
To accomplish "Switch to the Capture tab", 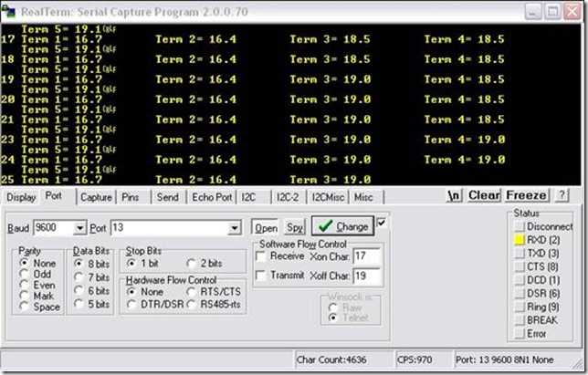I will click(x=96, y=196).
